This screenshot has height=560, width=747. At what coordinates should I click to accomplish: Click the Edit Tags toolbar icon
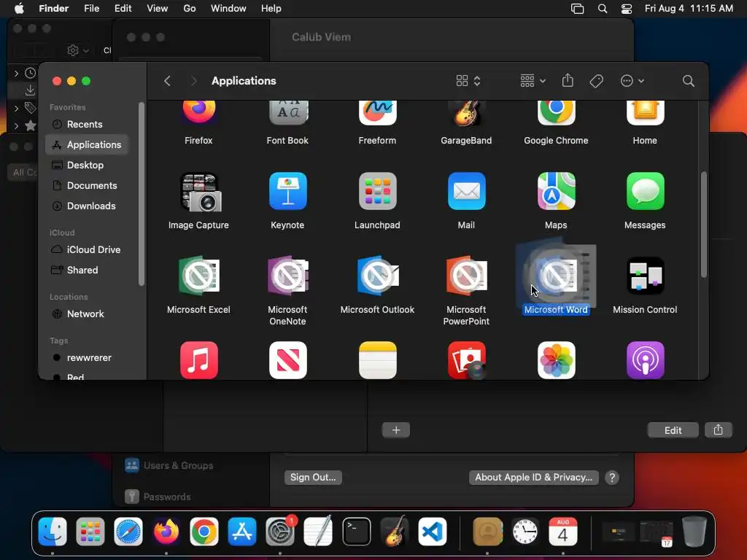[596, 81]
